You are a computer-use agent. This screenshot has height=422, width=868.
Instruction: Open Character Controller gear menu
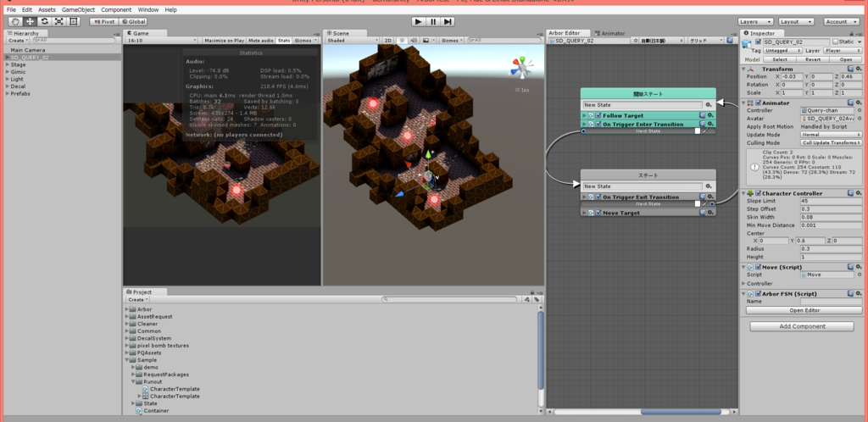(x=859, y=193)
